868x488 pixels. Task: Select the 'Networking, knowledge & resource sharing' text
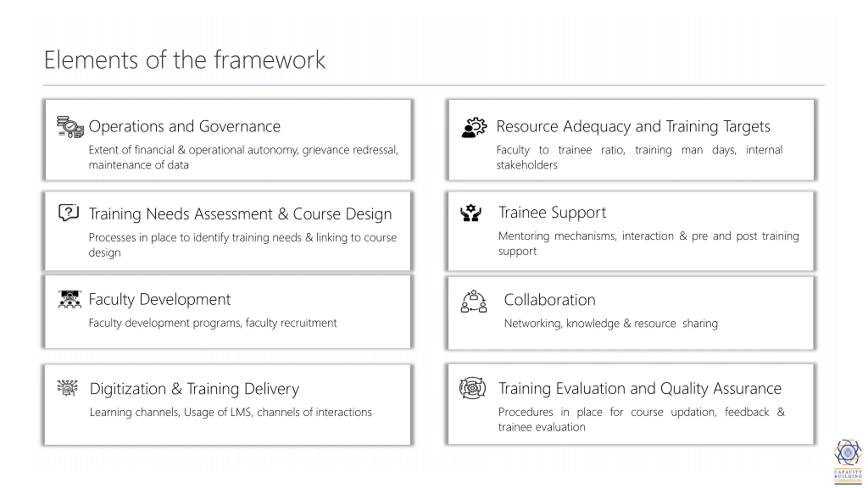point(611,323)
